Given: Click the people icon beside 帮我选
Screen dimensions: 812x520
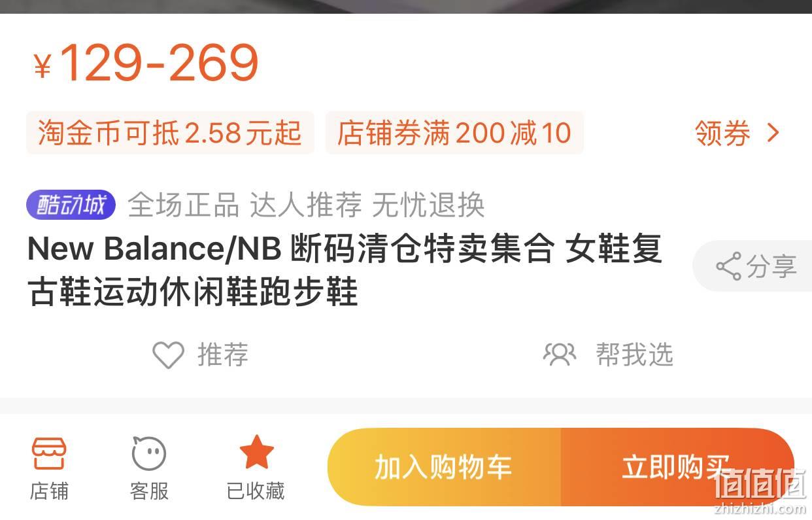Looking at the screenshot, I should [560, 355].
